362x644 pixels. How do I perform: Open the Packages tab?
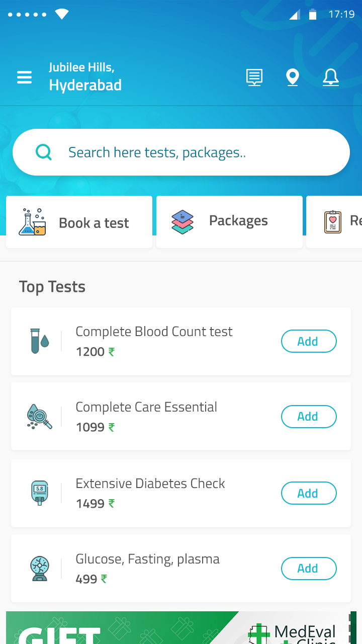click(229, 221)
